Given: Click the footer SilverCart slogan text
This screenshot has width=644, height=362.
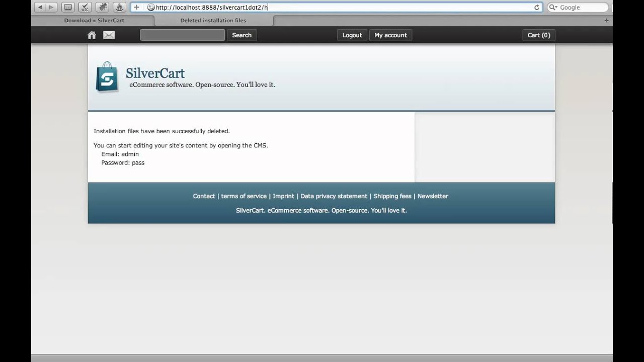Looking at the screenshot, I should coord(321,211).
